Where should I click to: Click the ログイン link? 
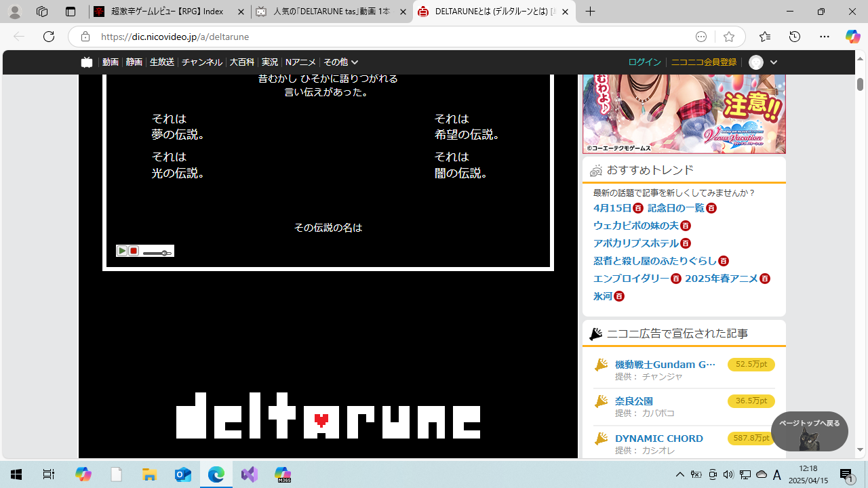(x=644, y=62)
